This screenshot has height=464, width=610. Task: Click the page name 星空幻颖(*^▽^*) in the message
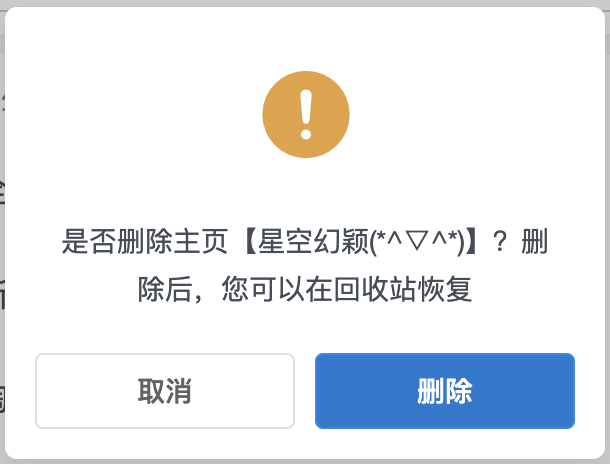[361, 241]
